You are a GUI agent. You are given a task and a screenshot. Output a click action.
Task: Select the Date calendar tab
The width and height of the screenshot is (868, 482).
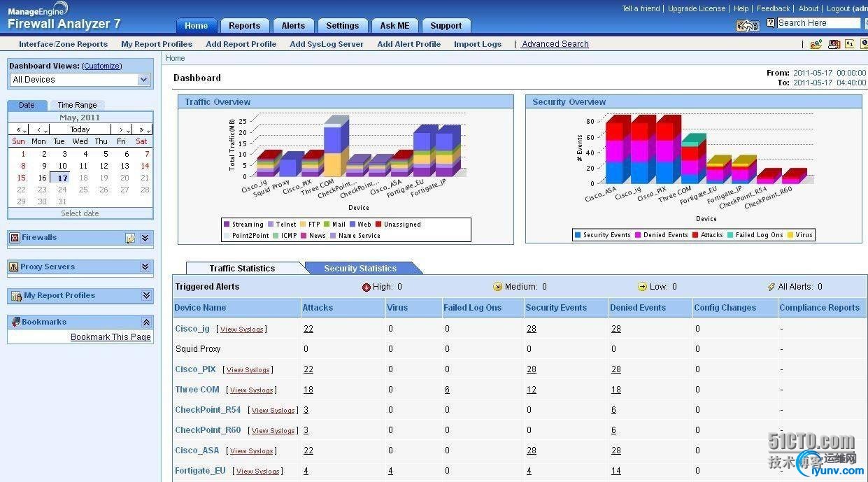point(27,105)
